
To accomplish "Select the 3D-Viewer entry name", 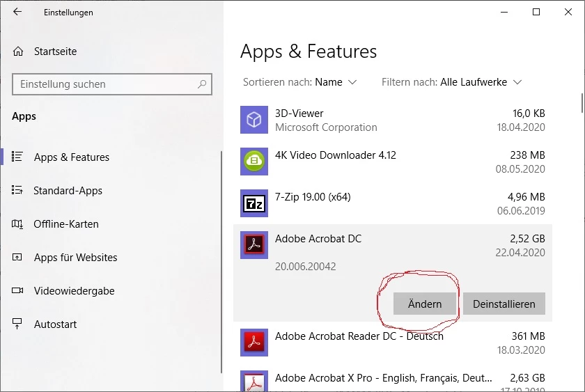I will pos(299,113).
